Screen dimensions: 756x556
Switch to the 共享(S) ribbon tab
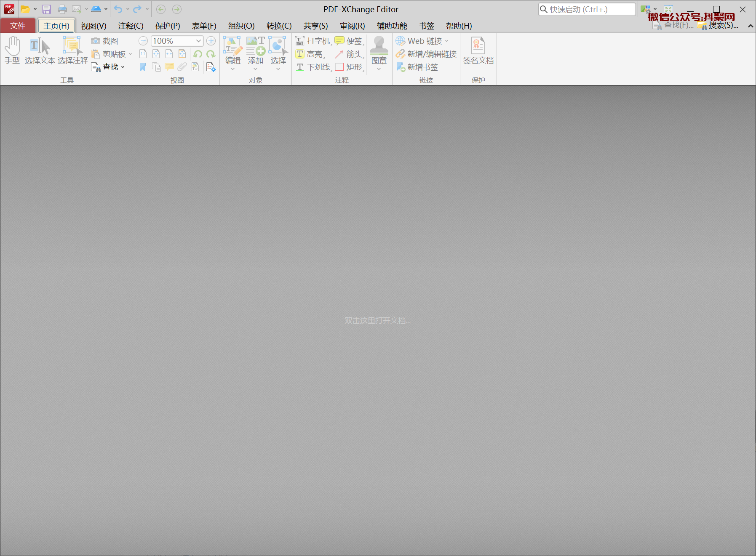(x=315, y=26)
